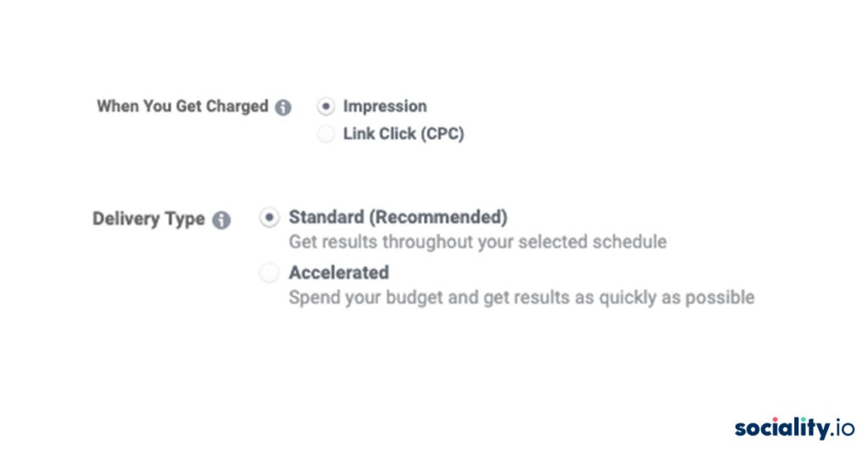
Task: Choose the Link Click (CPC) radio button
Action: tap(325, 134)
